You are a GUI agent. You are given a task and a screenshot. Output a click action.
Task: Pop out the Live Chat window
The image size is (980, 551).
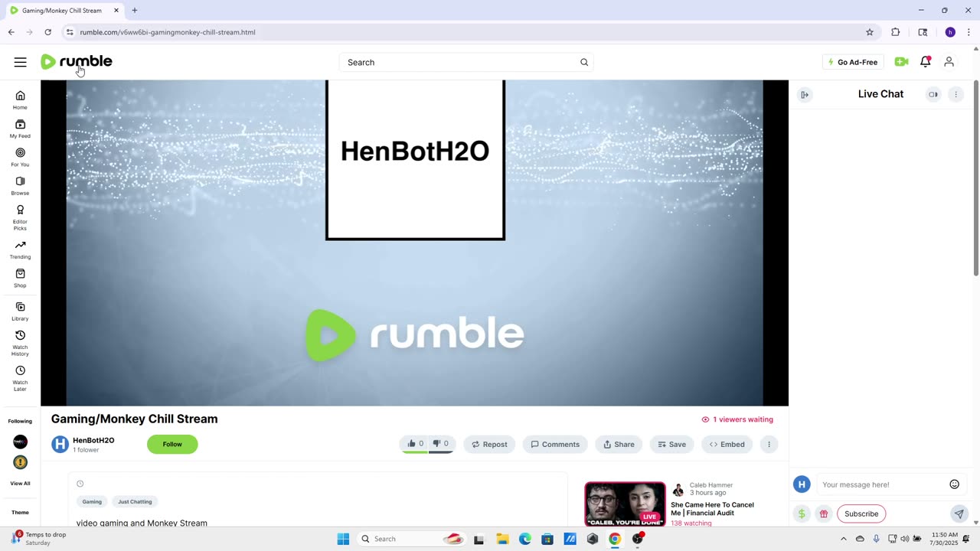tap(933, 94)
